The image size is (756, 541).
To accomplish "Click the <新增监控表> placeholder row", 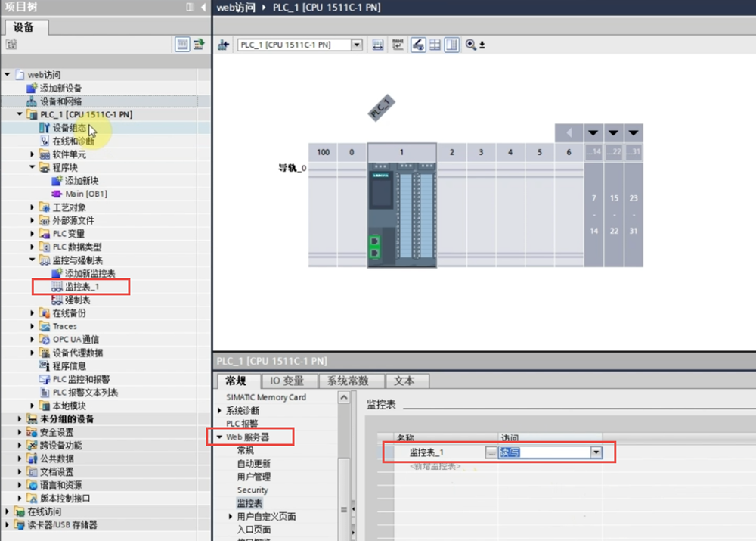I will point(435,466).
